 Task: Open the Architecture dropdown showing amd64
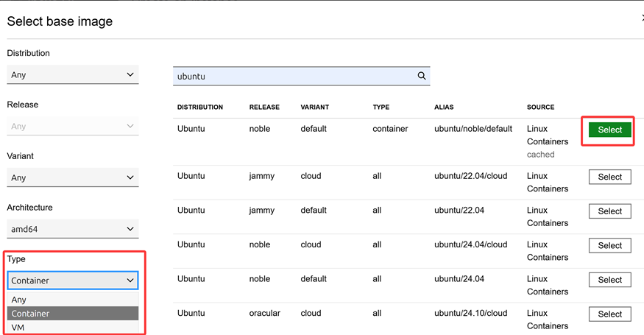(x=73, y=229)
